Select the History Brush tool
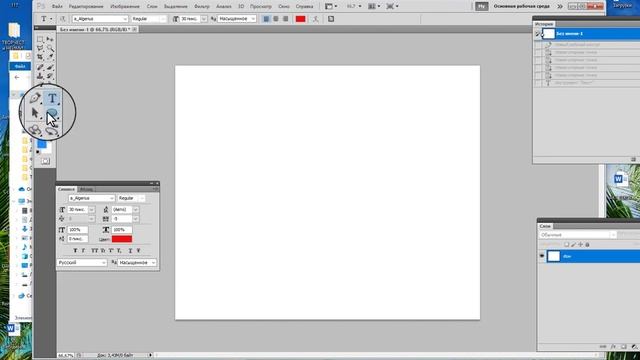Screen dimensions: 640x360 pyautogui.click(x=50, y=76)
